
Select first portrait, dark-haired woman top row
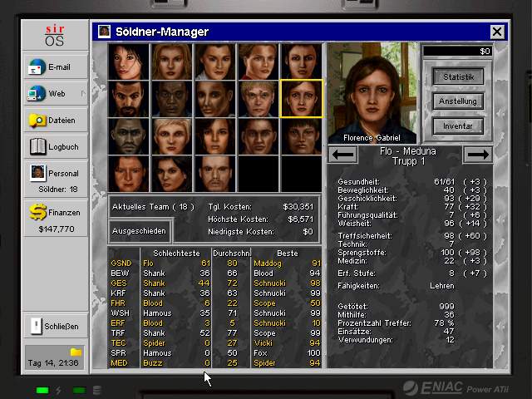coord(129,62)
